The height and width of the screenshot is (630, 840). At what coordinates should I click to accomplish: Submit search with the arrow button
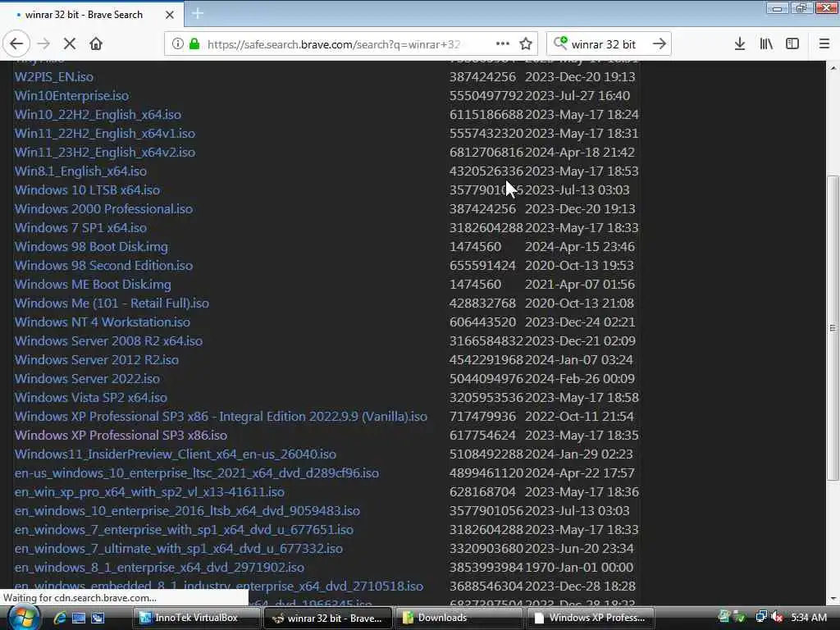click(x=660, y=44)
